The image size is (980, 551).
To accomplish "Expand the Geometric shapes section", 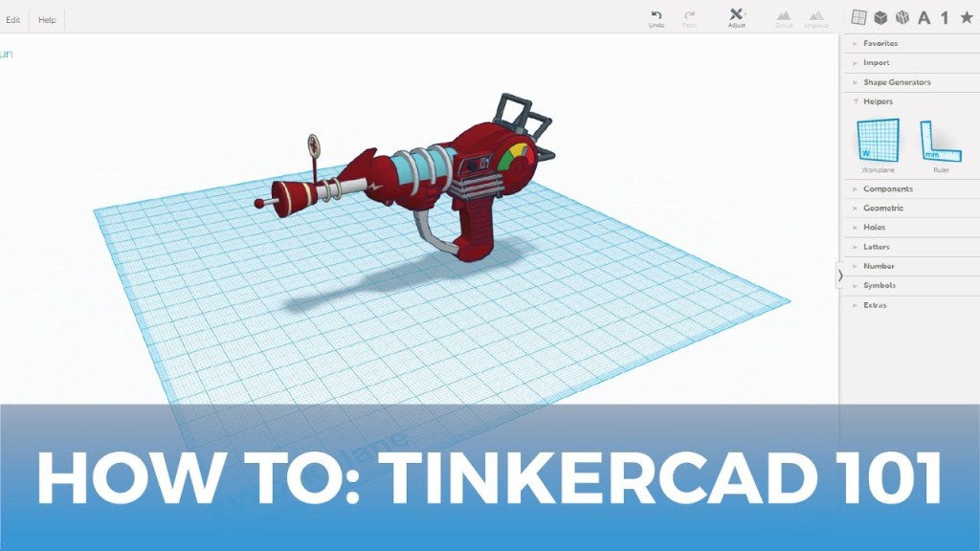I will click(x=882, y=208).
